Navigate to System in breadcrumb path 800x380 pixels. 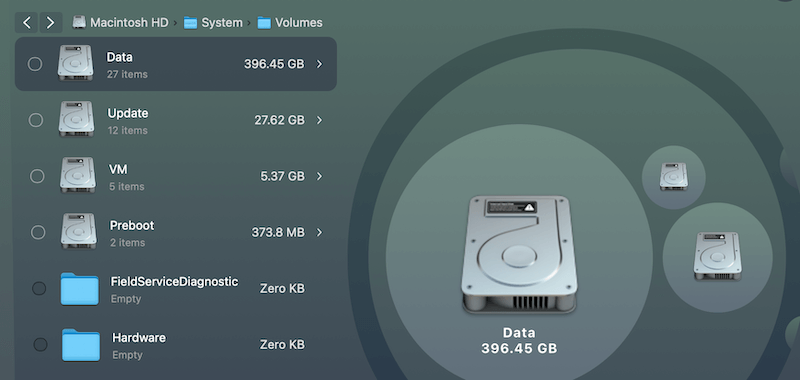[x=213, y=22]
